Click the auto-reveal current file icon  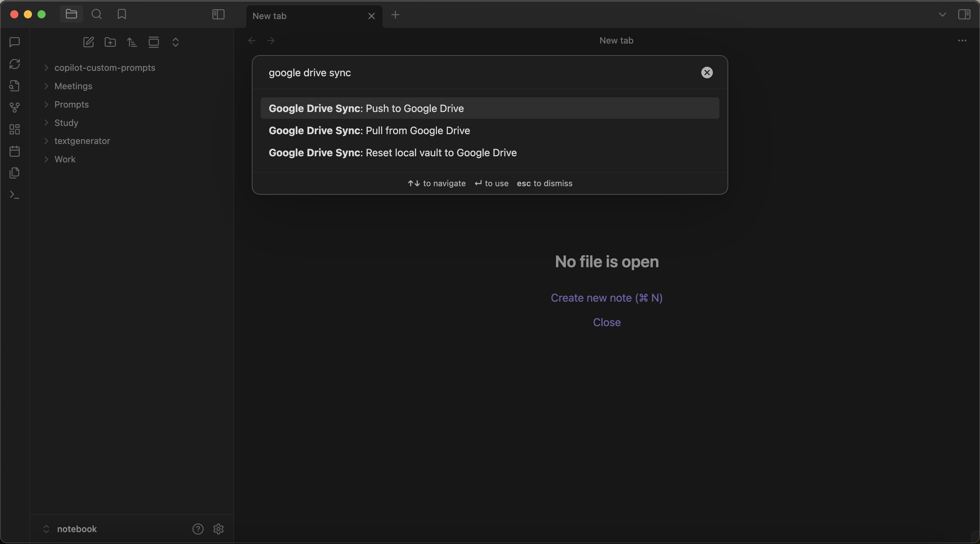click(154, 42)
